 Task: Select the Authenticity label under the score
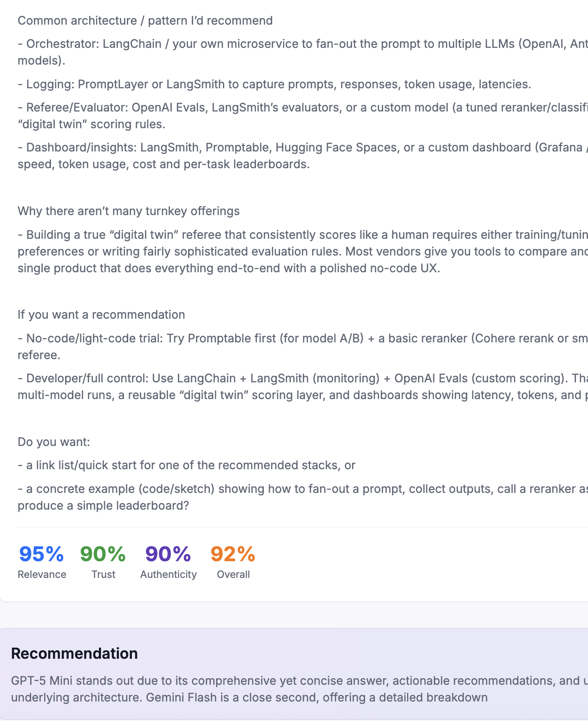pyautogui.click(x=169, y=575)
